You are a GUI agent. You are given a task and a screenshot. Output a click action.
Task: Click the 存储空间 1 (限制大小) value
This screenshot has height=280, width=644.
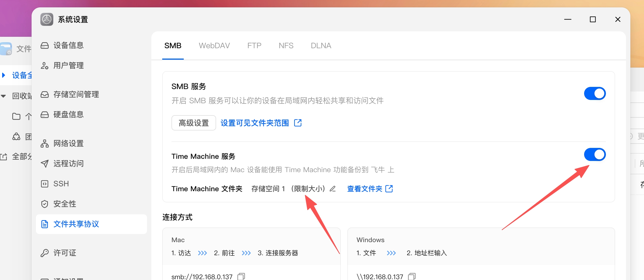coord(288,188)
